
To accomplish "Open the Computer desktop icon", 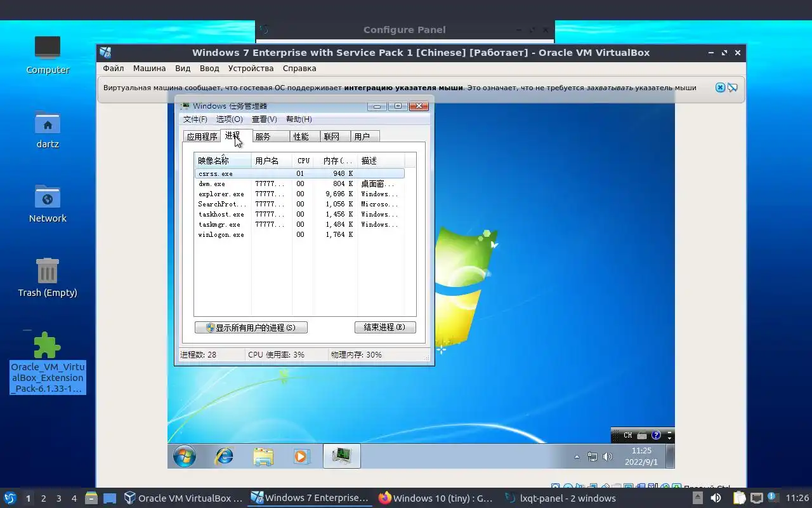I will [48, 55].
